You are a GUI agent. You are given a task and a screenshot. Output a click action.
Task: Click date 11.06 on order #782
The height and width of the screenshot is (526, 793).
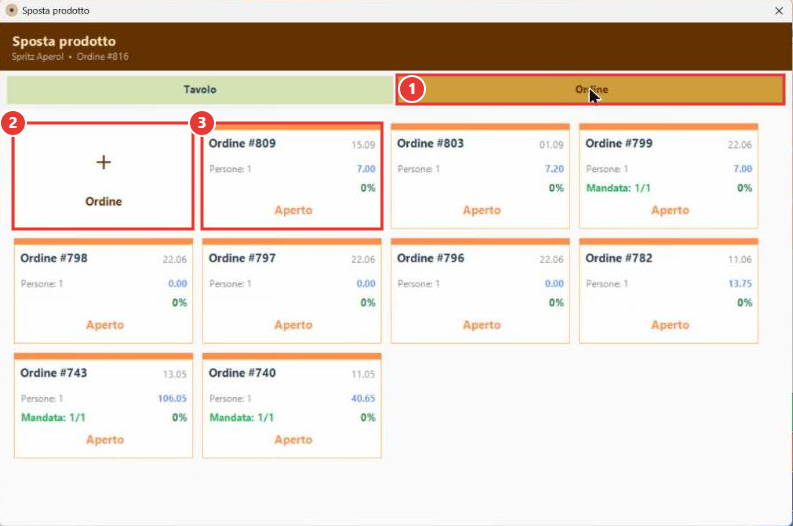click(x=740, y=260)
